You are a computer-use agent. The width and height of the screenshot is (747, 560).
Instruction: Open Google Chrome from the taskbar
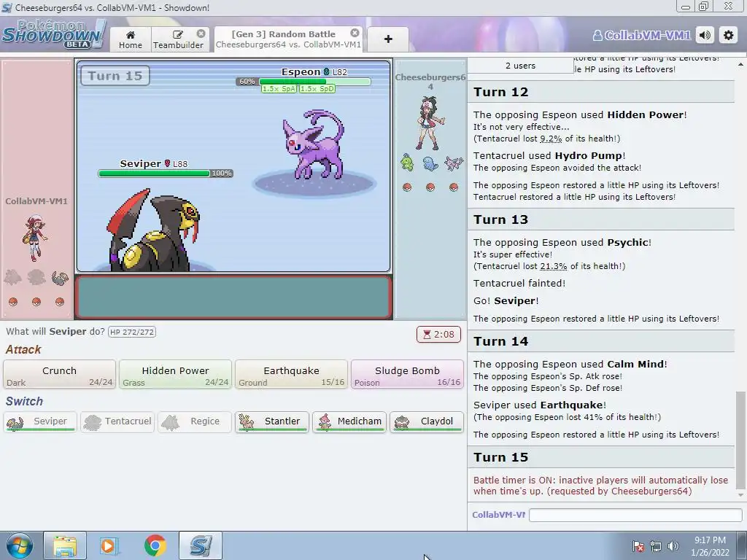[x=155, y=545]
